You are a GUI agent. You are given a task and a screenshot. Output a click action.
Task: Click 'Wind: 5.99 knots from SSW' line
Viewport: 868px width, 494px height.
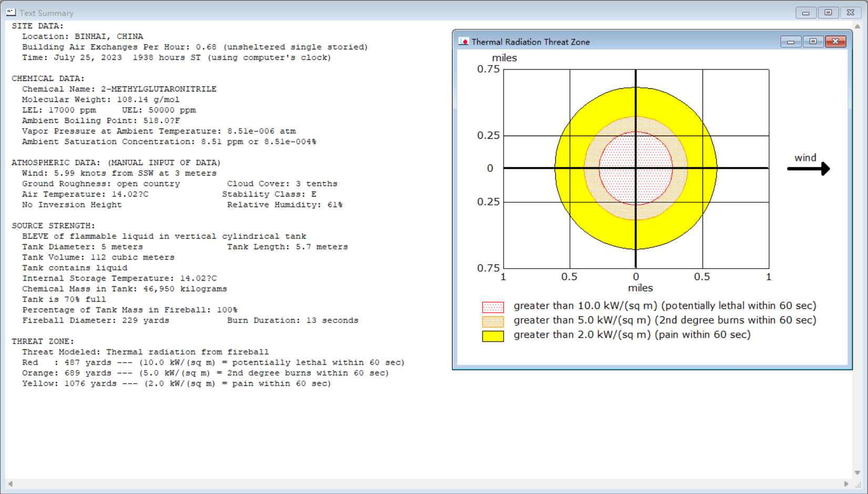pos(119,173)
